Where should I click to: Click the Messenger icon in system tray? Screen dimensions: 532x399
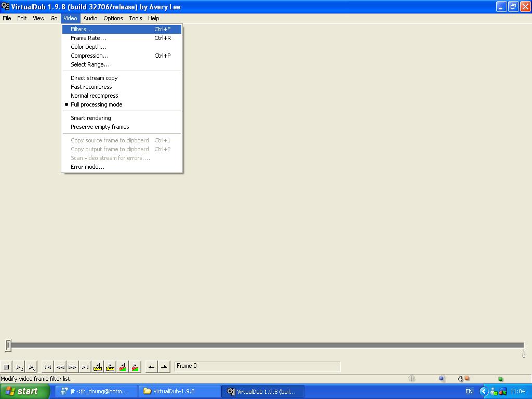pos(494,392)
